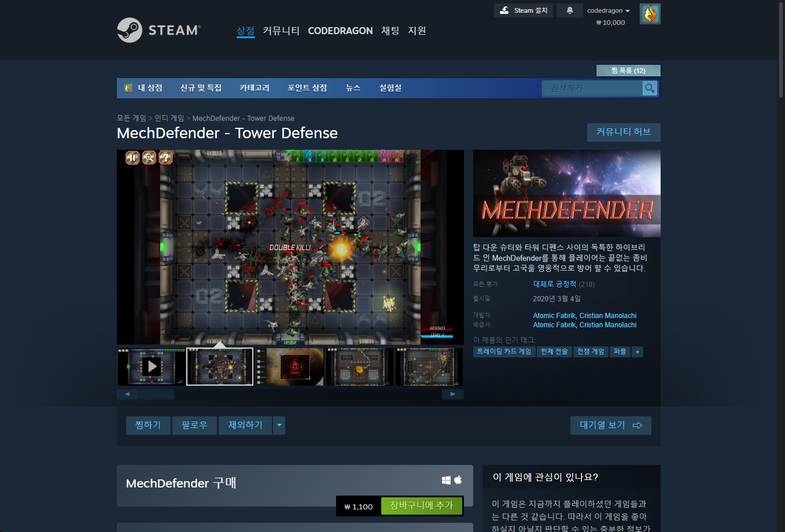
Task: Click the thumbnail strip left arrow
Action: click(127, 394)
